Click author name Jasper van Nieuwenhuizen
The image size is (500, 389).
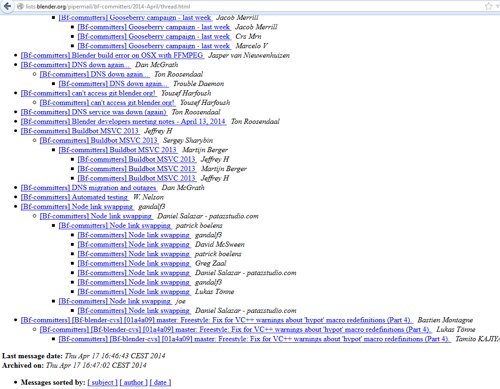pyautogui.click(x=249, y=55)
